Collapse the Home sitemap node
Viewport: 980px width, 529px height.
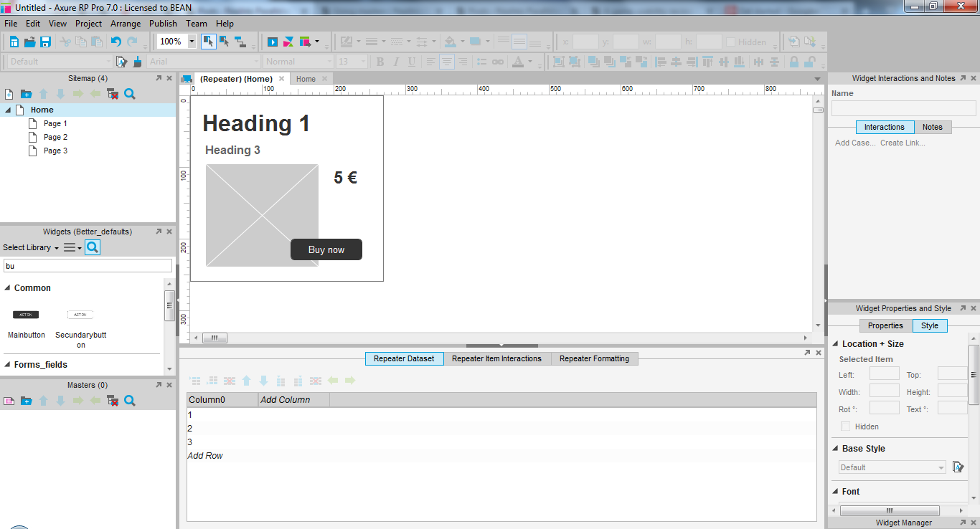coord(8,110)
